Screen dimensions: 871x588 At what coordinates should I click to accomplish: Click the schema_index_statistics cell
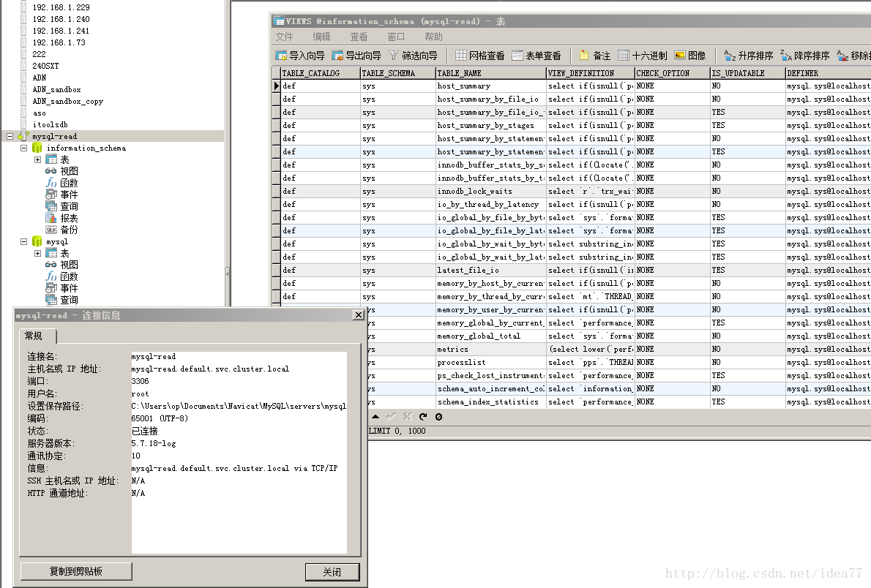point(491,402)
